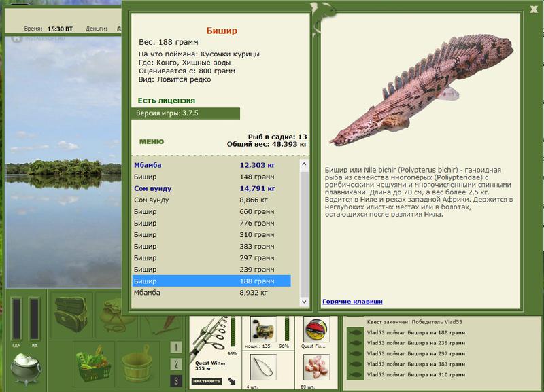This screenshot has width=544, height=392.
Task: Click the reel durability bar at 96%
Action: 287,328
